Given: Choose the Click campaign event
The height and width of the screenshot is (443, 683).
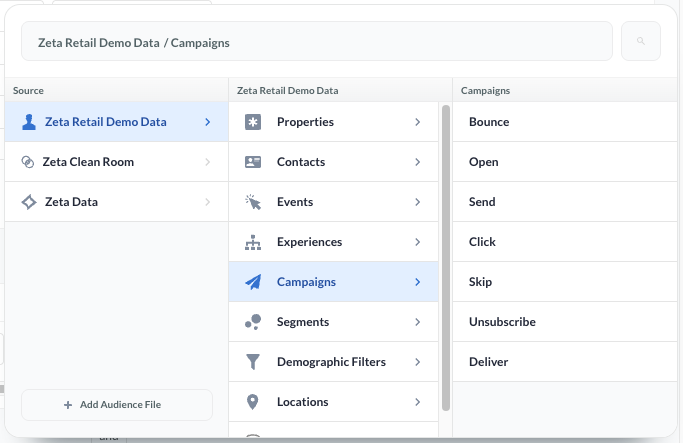Looking at the screenshot, I should point(565,242).
